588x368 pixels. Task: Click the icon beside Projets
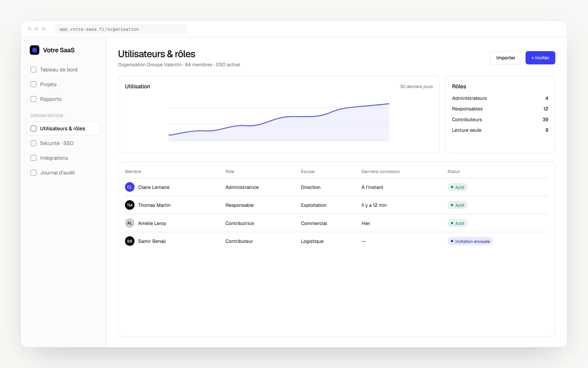coord(33,84)
